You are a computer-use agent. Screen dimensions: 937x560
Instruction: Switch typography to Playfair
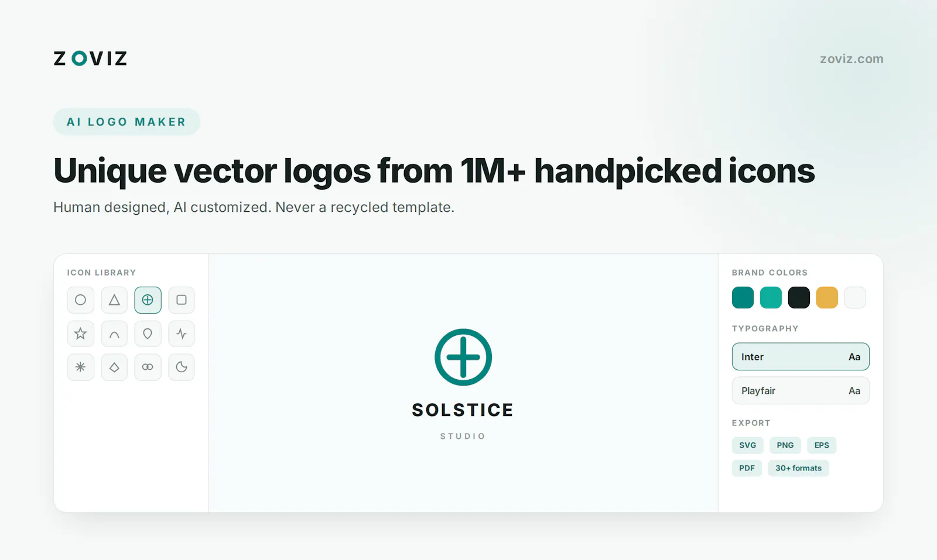pyautogui.click(x=801, y=390)
